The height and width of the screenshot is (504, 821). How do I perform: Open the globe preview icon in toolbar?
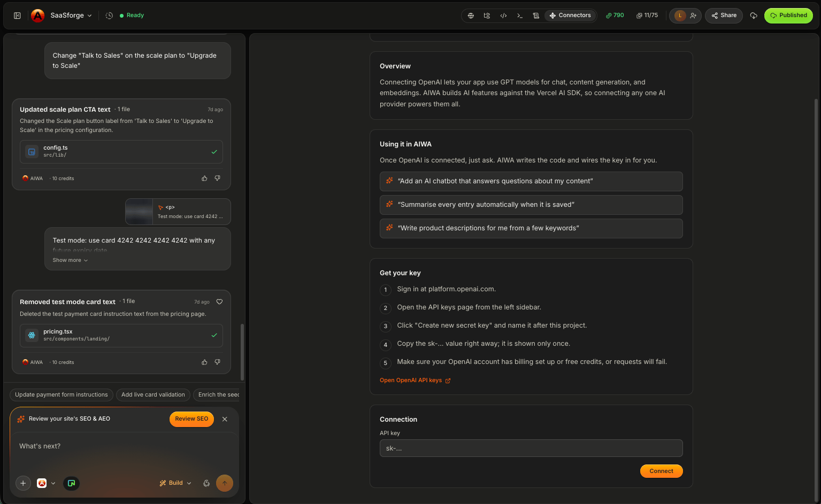tap(471, 15)
